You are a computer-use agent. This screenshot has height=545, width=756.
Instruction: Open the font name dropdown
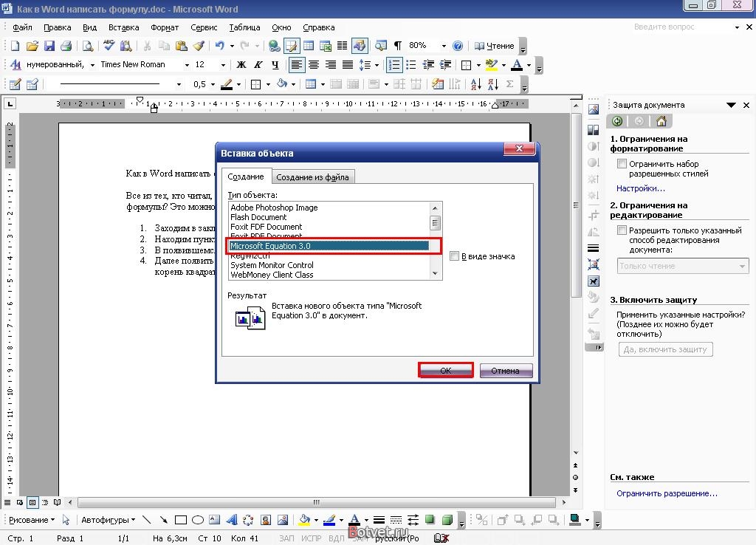pyautogui.click(x=187, y=65)
